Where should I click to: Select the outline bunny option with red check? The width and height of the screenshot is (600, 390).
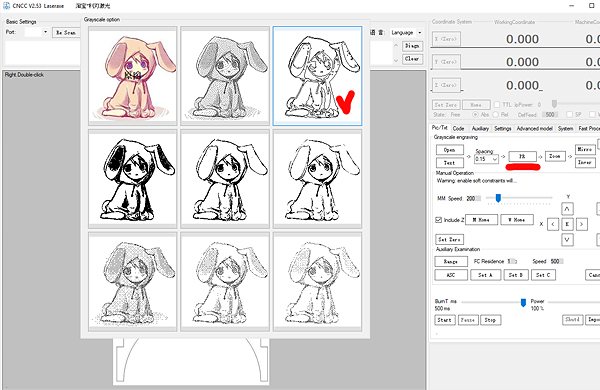pyautogui.click(x=317, y=76)
